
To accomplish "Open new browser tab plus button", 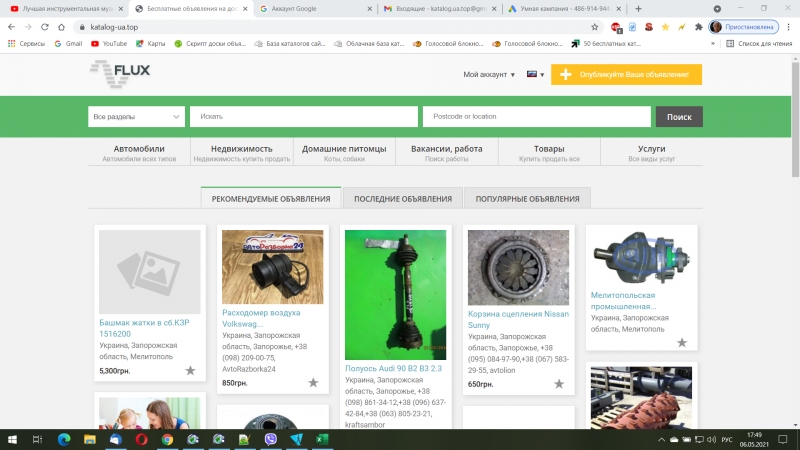I will [x=638, y=9].
